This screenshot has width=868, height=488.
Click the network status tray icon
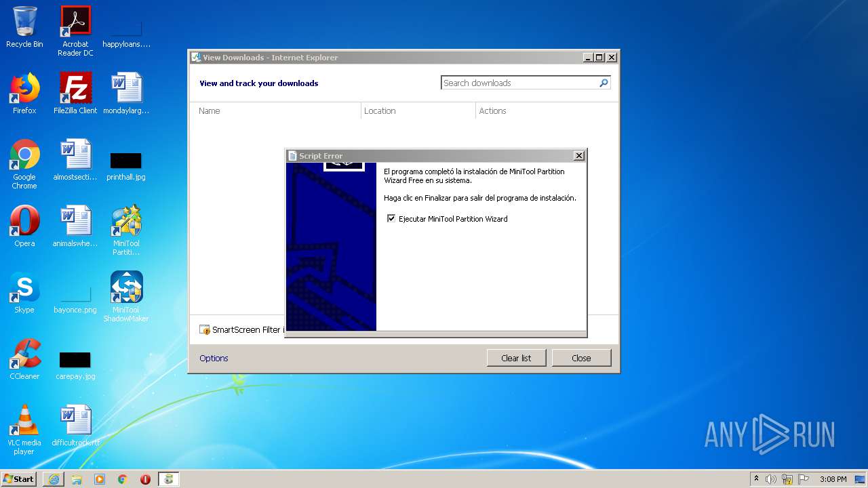point(787,479)
